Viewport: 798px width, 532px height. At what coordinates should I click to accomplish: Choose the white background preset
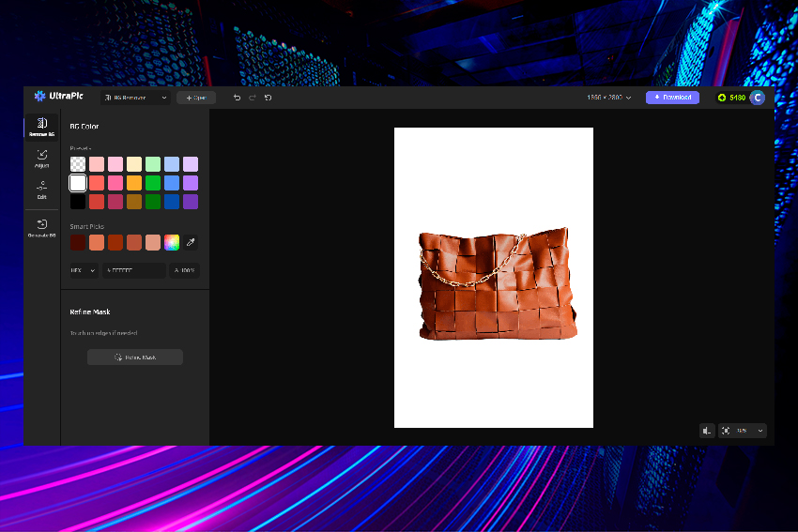tap(78, 183)
